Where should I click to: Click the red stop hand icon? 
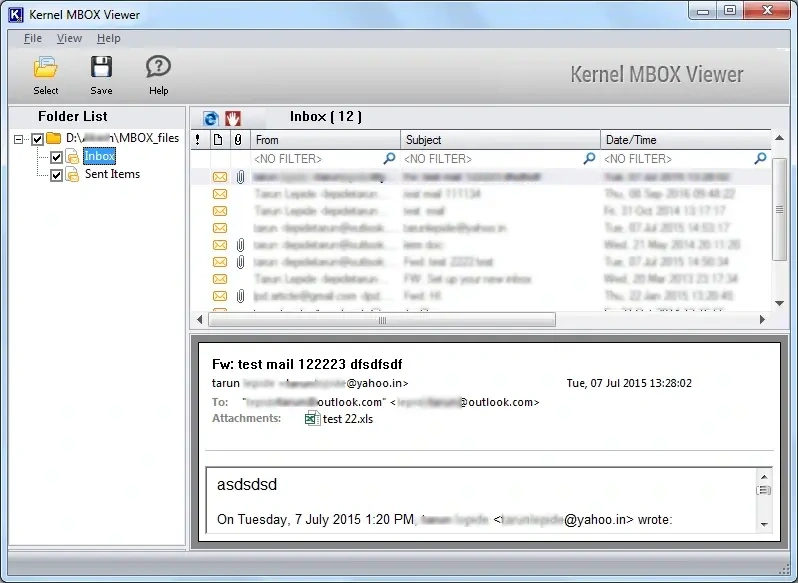(233, 118)
